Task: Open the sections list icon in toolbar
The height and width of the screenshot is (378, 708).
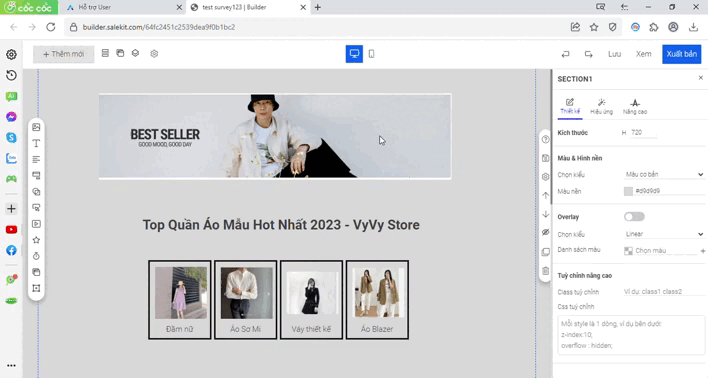Action: coord(105,53)
